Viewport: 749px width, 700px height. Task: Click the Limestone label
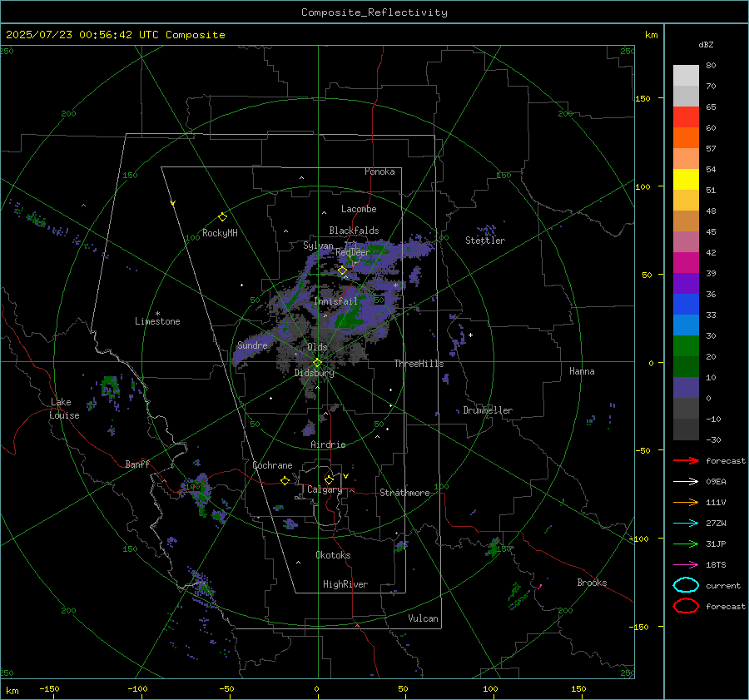click(x=157, y=321)
